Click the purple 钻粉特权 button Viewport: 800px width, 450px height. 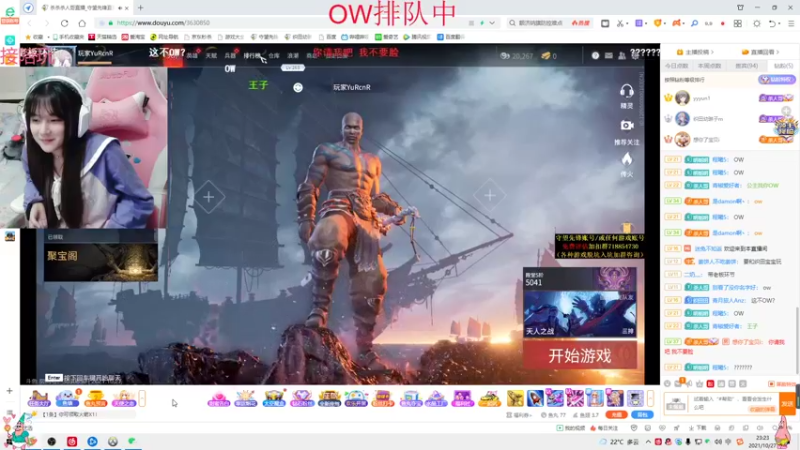pyautogui.click(x=777, y=80)
